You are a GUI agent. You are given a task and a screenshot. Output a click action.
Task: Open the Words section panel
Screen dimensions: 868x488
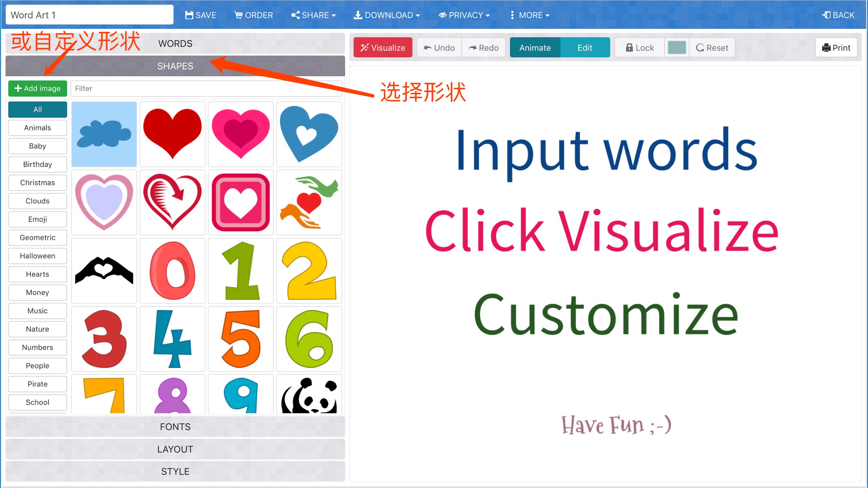click(175, 44)
